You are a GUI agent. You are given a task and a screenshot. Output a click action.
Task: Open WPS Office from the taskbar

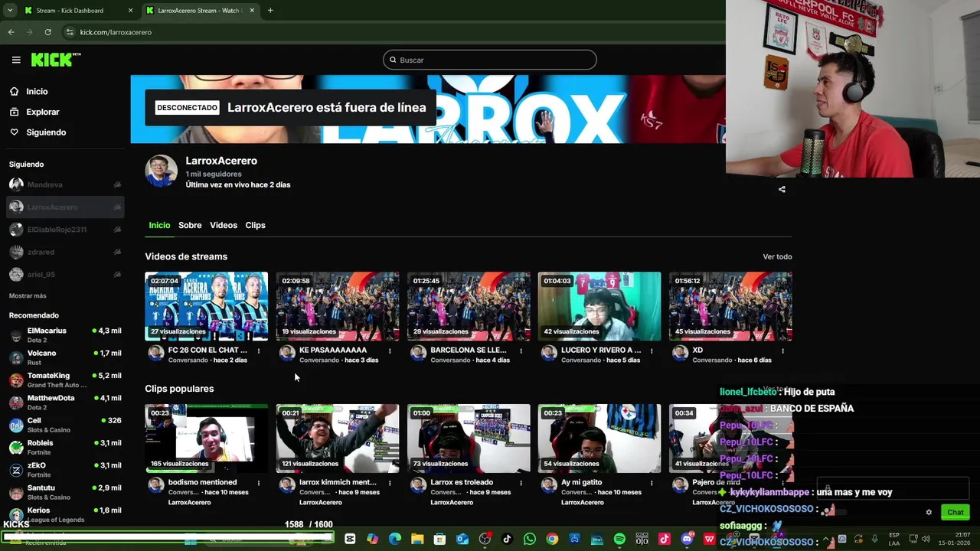click(709, 540)
